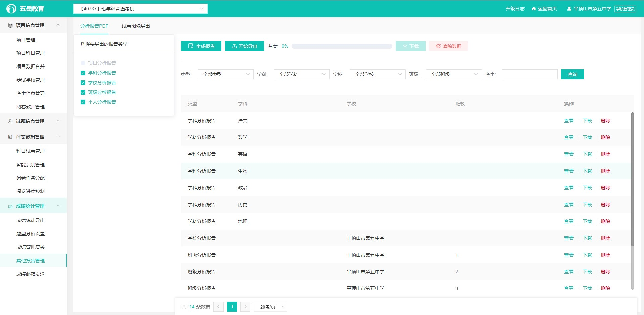Image resolution: width=644 pixels, height=315 pixels.
Task: Click the home icon for 返回首页
Action: click(534, 9)
